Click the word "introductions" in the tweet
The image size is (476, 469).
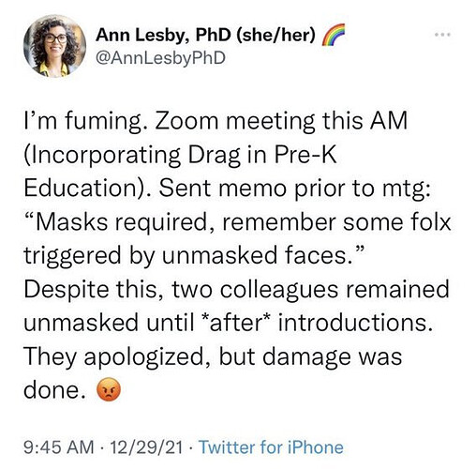(352, 323)
